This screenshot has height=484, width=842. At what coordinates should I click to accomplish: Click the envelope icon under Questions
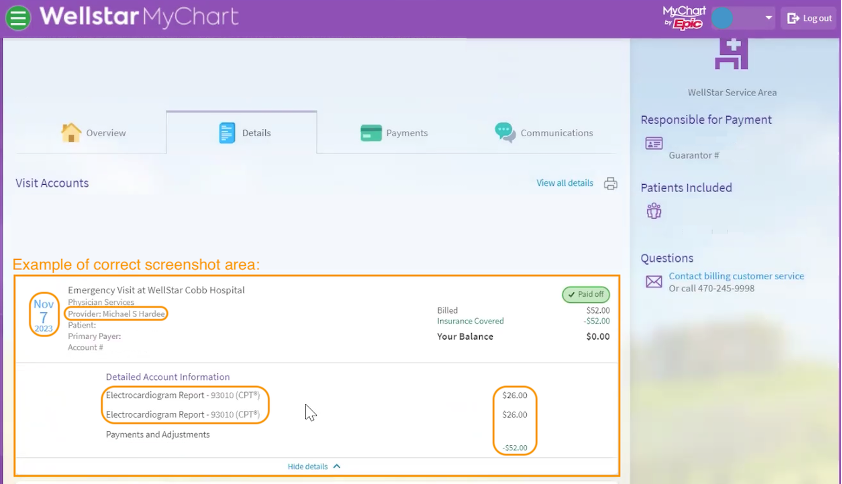click(654, 281)
